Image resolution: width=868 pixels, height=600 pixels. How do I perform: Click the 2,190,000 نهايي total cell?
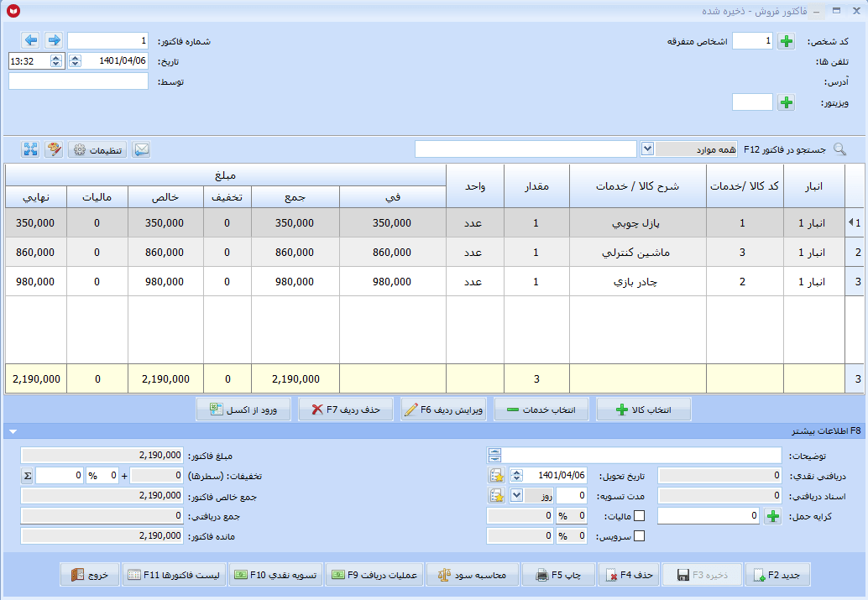tap(36, 378)
